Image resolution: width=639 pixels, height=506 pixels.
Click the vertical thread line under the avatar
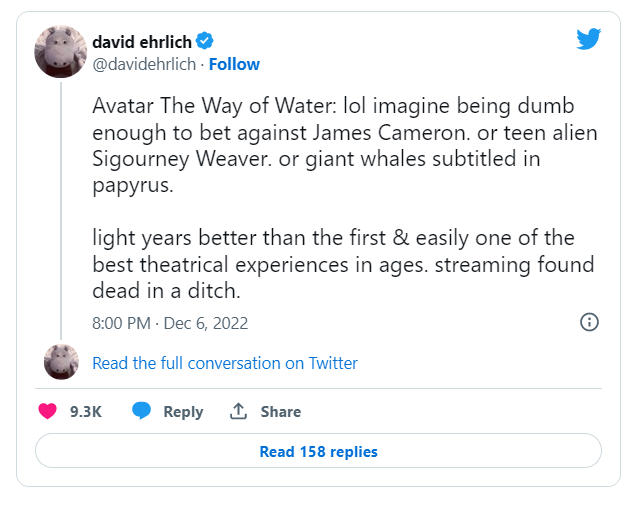pos(61,210)
